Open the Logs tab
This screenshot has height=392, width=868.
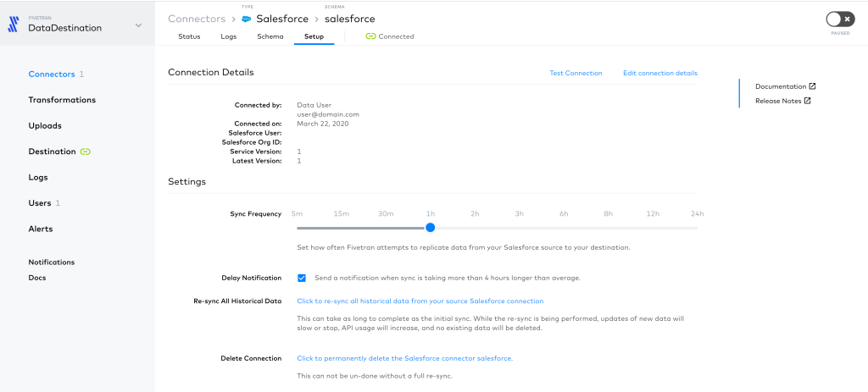229,36
